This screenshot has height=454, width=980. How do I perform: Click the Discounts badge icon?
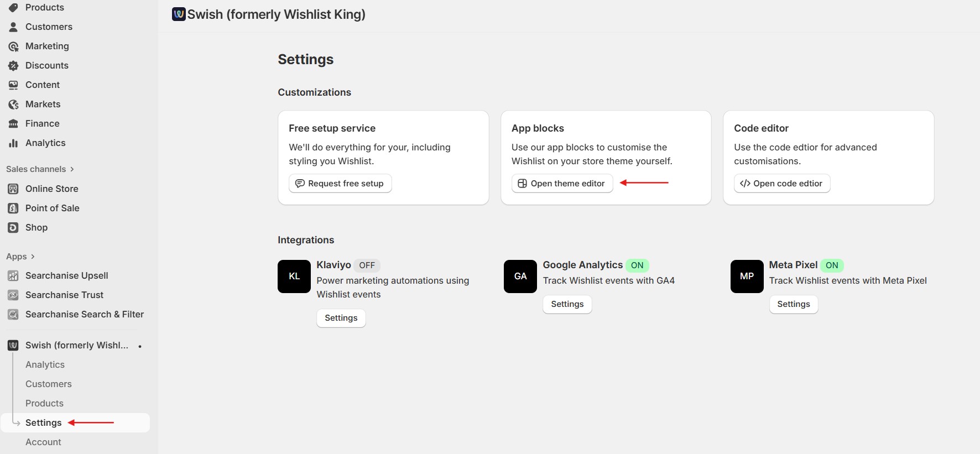[13, 66]
